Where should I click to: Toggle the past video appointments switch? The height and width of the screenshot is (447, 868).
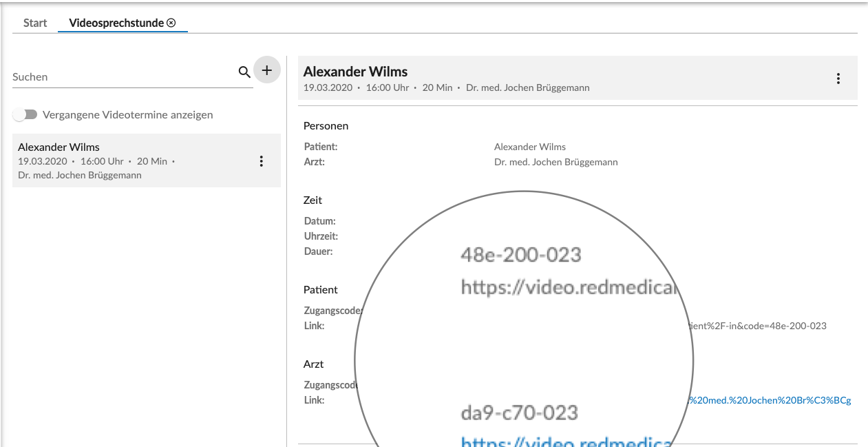[x=25, y=115]
